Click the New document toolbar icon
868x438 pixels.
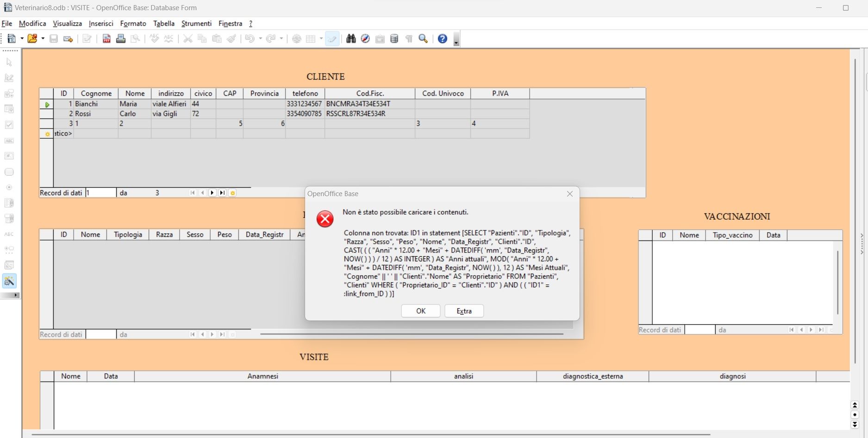pyautogui.click(x=12, y=39)
